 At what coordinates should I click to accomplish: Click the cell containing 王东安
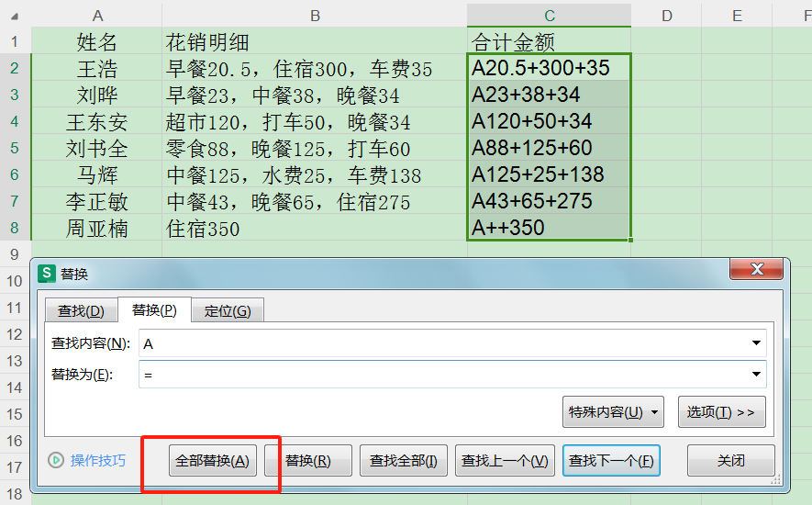tap(97, 121)
